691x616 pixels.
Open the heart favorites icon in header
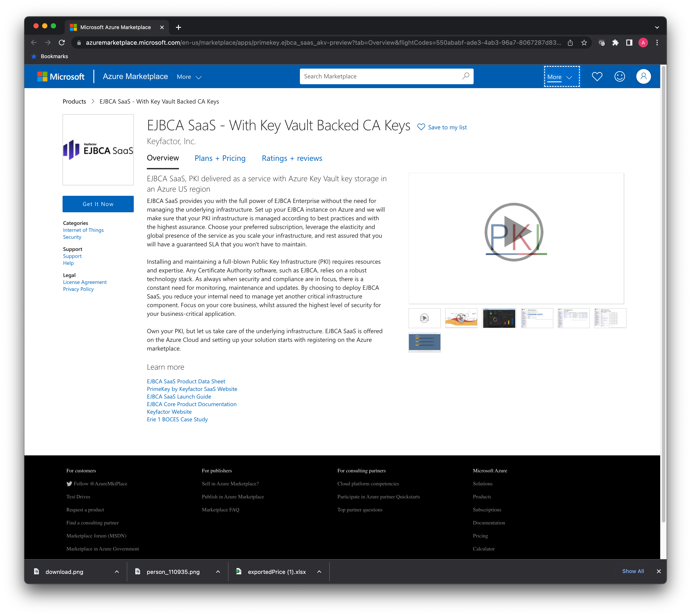click(x=597, y=76)
